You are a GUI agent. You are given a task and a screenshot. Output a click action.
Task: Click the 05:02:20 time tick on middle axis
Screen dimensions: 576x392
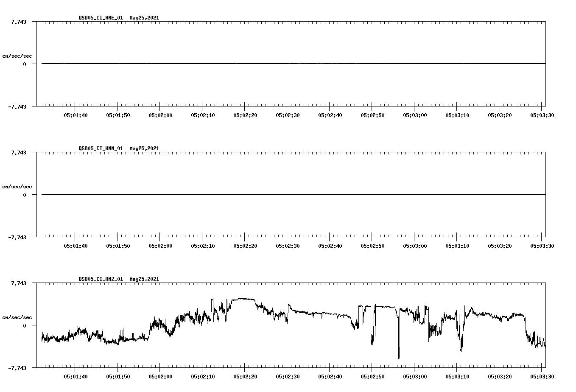click(244, 245)
